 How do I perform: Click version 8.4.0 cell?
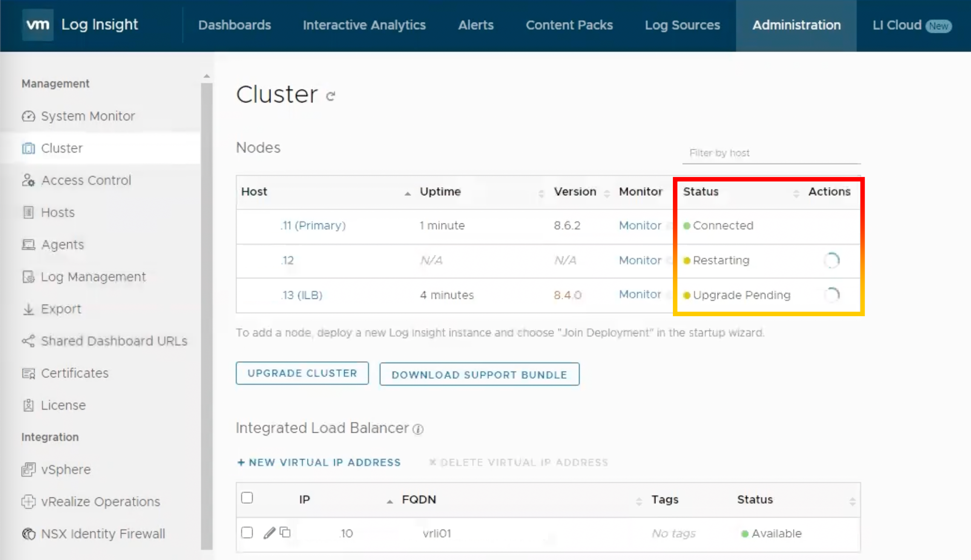(x=567, y=295)
